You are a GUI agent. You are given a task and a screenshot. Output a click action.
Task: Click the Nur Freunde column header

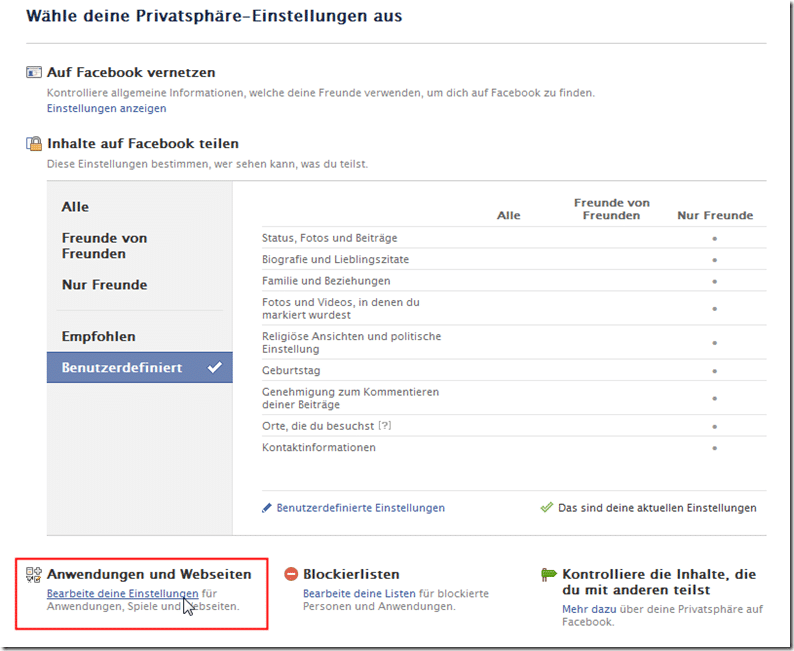pyautogui.click(x=715, y=215)
